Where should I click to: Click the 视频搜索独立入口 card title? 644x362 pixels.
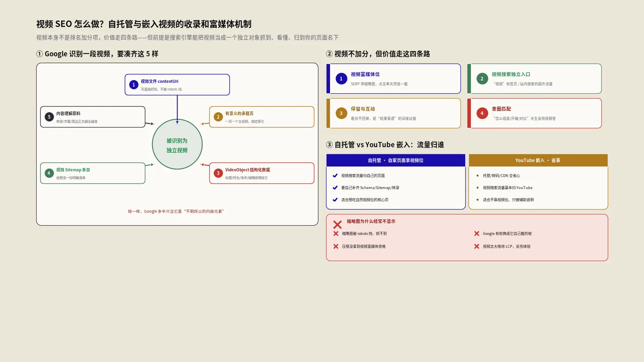(511, 74)
